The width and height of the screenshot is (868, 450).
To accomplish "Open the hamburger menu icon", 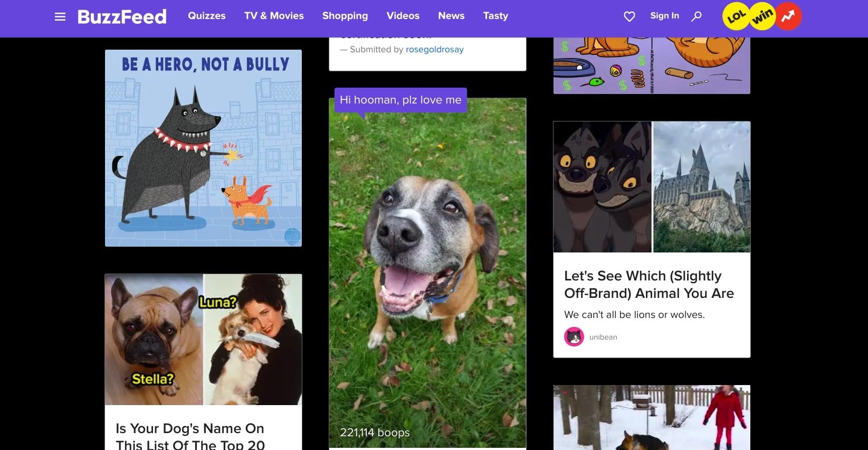I will [60, 17].
